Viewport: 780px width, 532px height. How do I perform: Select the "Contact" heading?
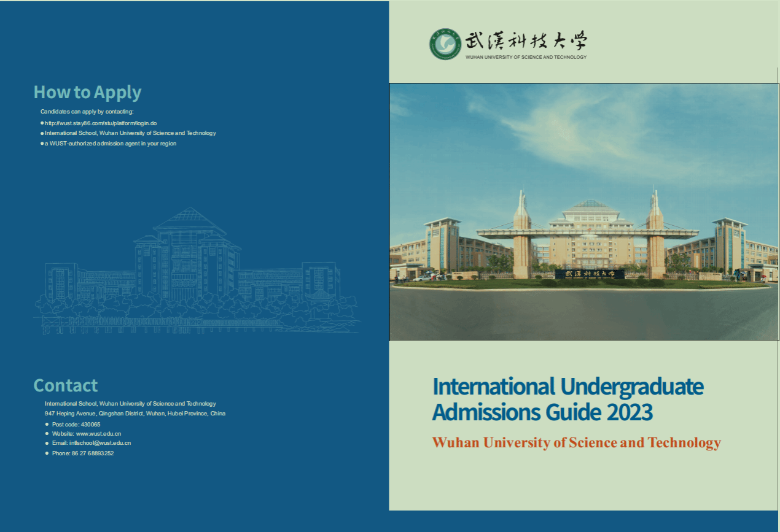pos(65,385)
